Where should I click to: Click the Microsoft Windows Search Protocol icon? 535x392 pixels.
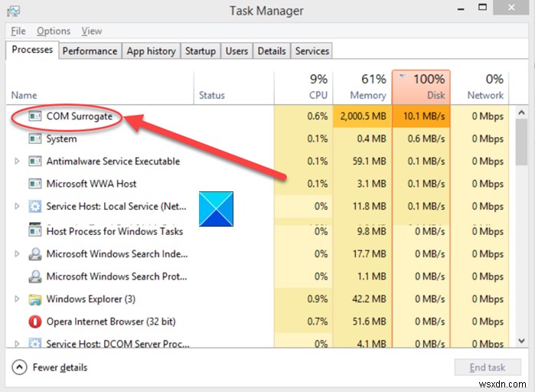tap(34, 276)
